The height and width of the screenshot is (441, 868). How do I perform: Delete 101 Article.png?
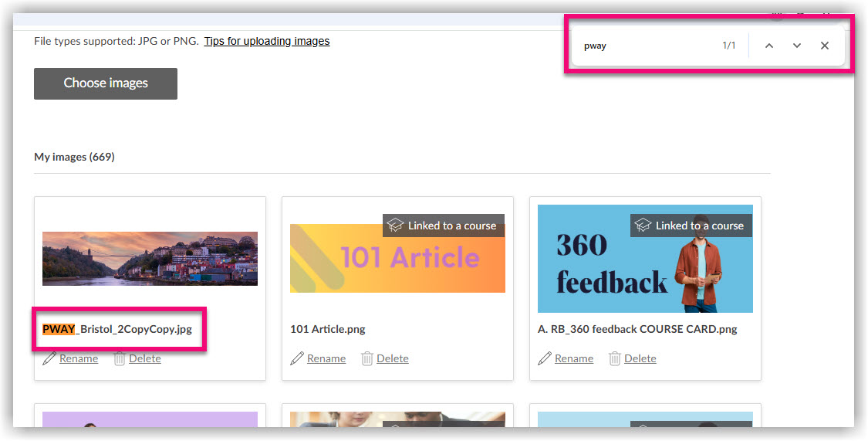393,358
